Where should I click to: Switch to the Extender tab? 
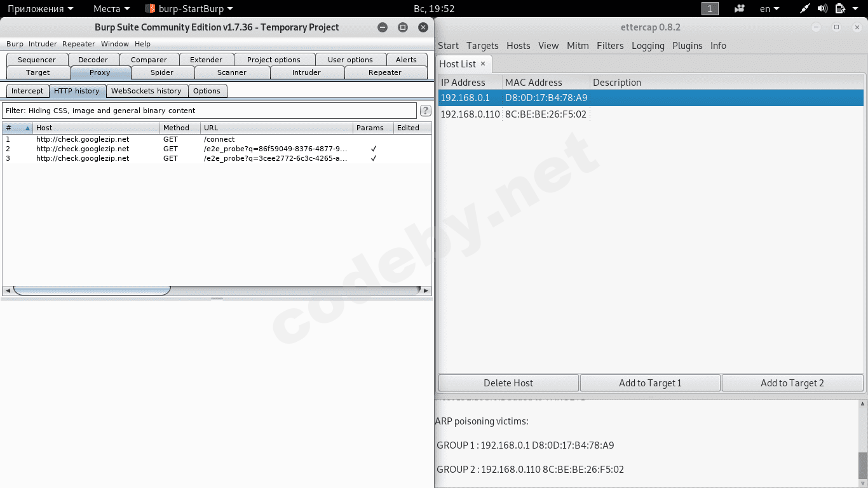point(207,60)
